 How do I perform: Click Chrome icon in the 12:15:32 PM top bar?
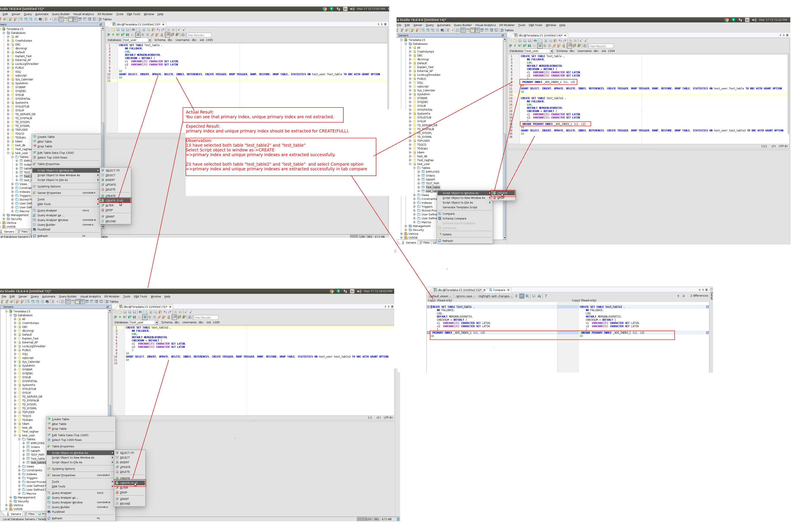pos(726,20)
